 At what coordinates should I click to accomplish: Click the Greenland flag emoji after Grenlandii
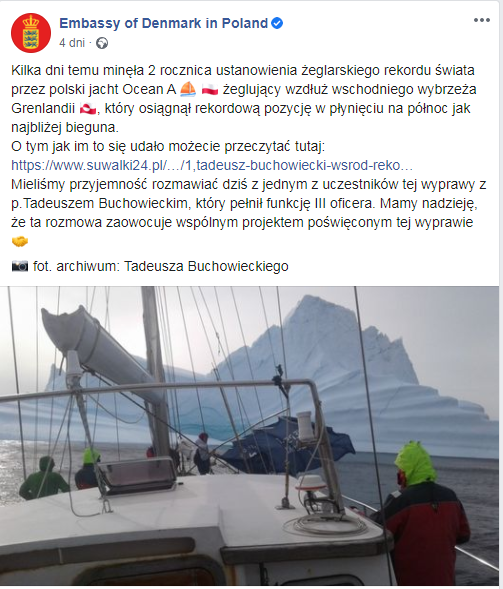click(88, 109)
